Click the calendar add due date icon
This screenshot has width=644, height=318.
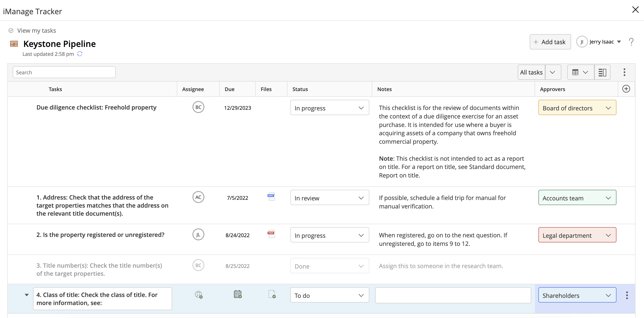(237, 294)
